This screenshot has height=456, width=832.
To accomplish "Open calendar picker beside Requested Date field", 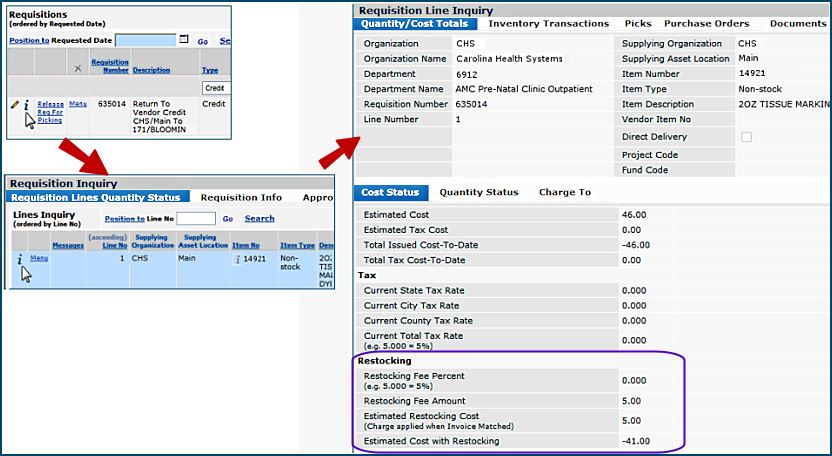I will click(x=183, y=40).
